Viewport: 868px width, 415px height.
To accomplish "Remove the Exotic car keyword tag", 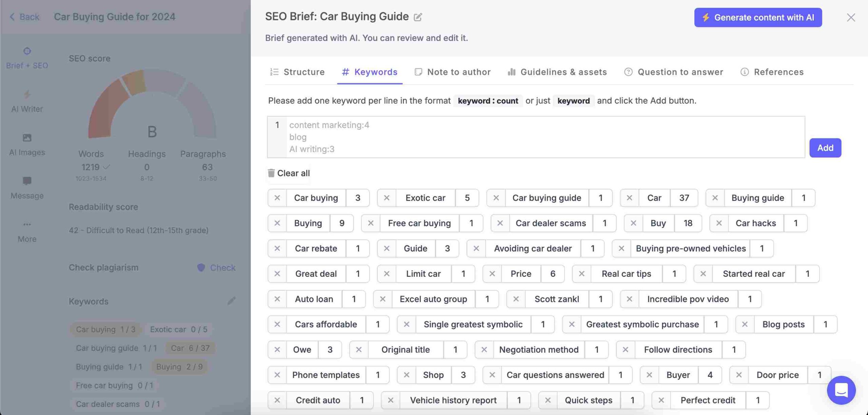I will click(387, 198).
